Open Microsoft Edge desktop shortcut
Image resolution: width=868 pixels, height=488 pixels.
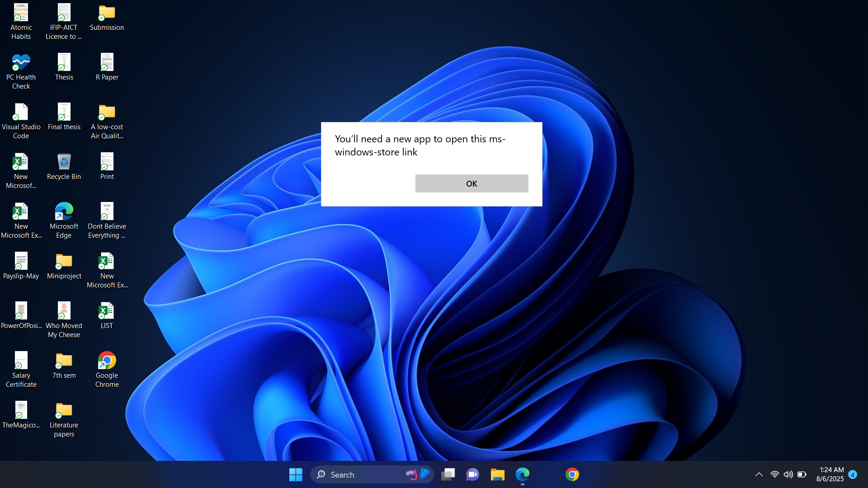click(64, 211)
